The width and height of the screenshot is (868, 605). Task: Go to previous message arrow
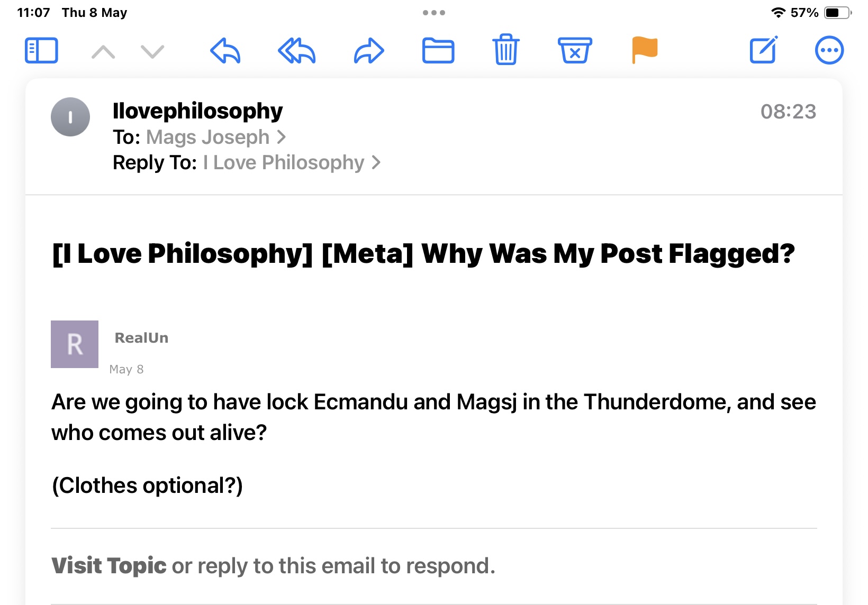[x=103, y=52]
